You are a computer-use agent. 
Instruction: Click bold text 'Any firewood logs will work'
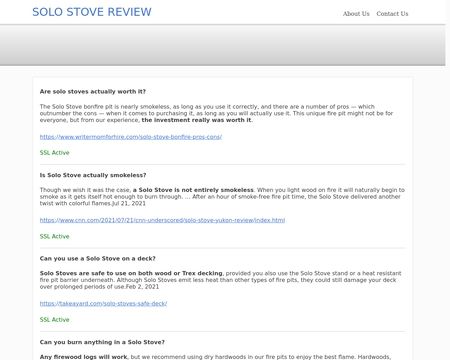(x=83, y=357)
